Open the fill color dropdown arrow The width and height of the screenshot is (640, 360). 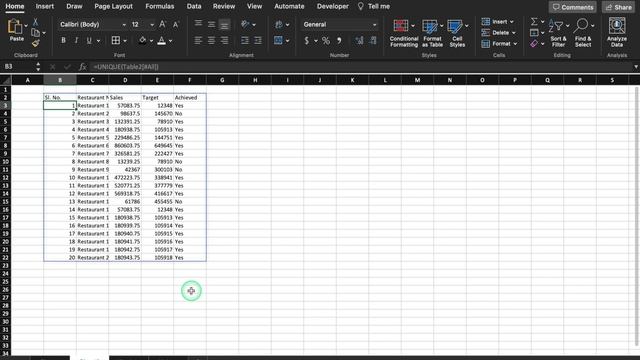(x=151, y=41)
